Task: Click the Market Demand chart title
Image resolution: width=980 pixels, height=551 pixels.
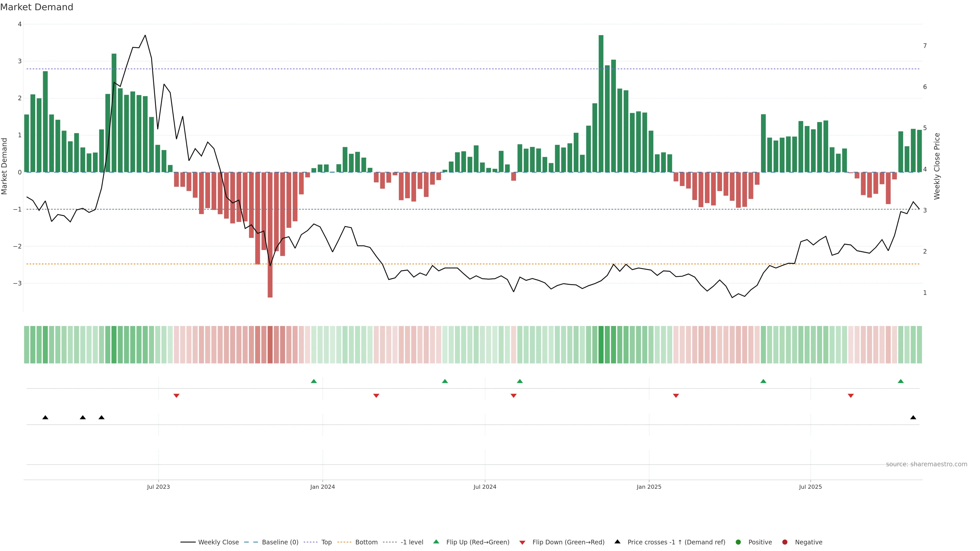Action: 36,7
